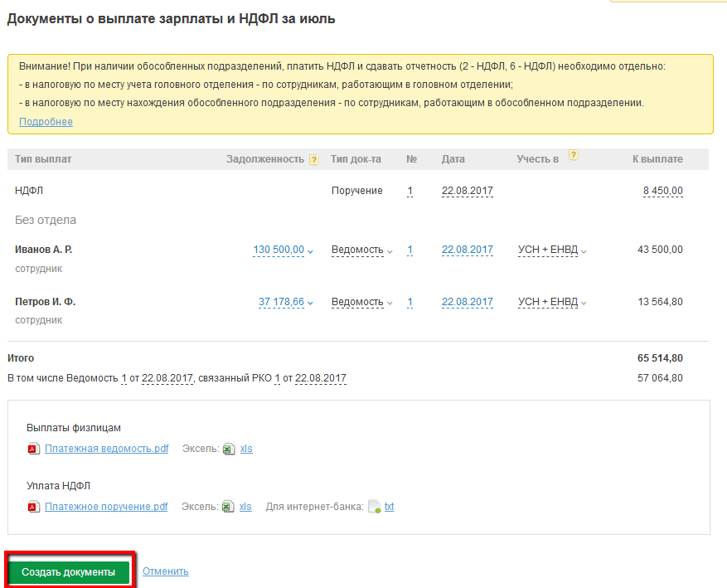Expand Петров И. Ф. debt 37 178,66 dropdown
727x588 pixels.
286,302
